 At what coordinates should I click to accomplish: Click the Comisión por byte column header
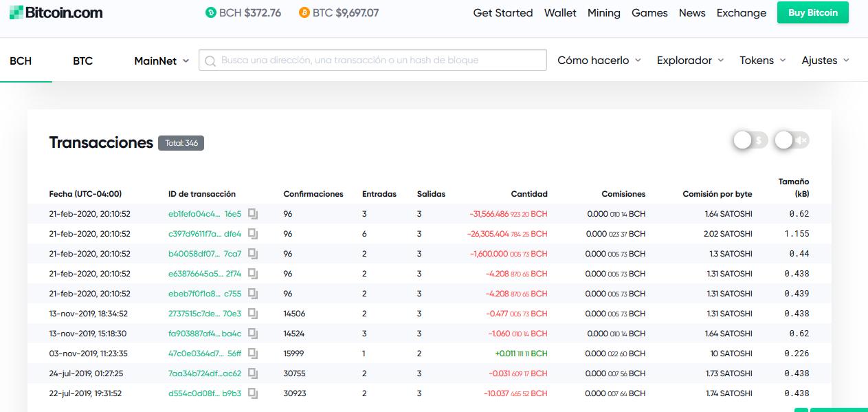(x=717, y=194)
